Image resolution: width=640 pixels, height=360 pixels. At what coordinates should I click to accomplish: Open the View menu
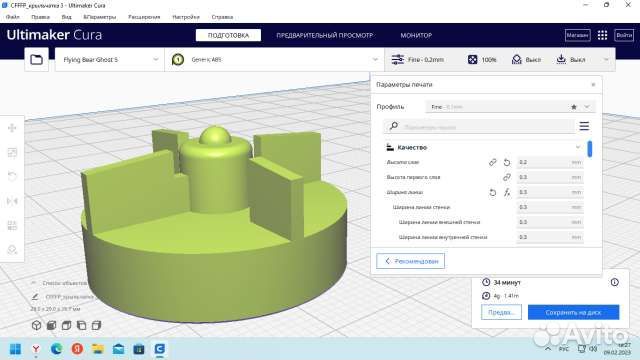point(67,17)
